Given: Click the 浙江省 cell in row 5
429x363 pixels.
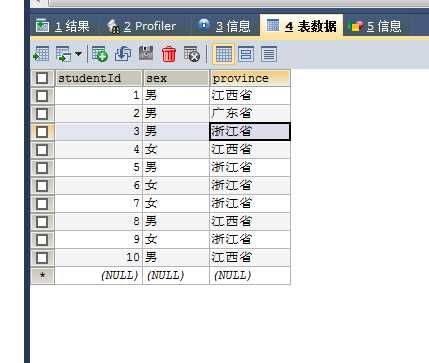Looking at the screenshot, I should click(250, 168).
